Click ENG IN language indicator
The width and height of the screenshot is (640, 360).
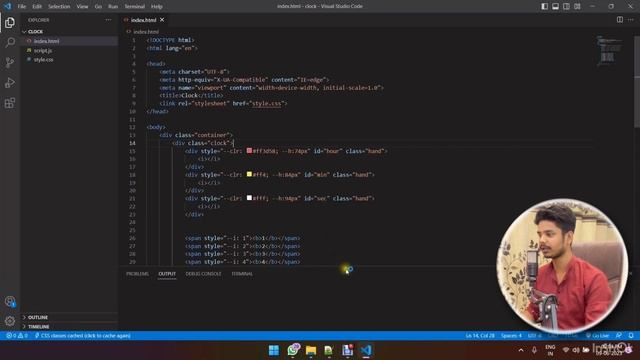coord(550,350)
